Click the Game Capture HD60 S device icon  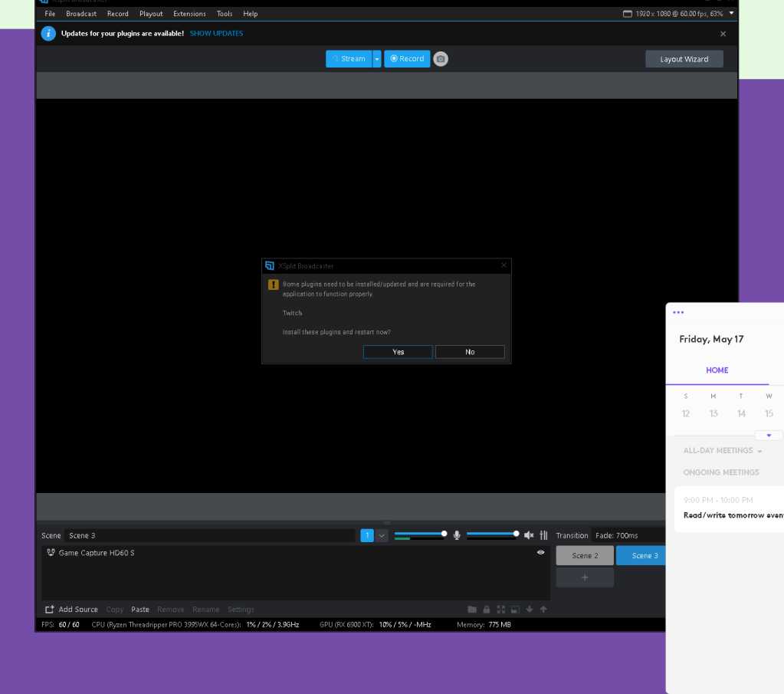point(51,552)
